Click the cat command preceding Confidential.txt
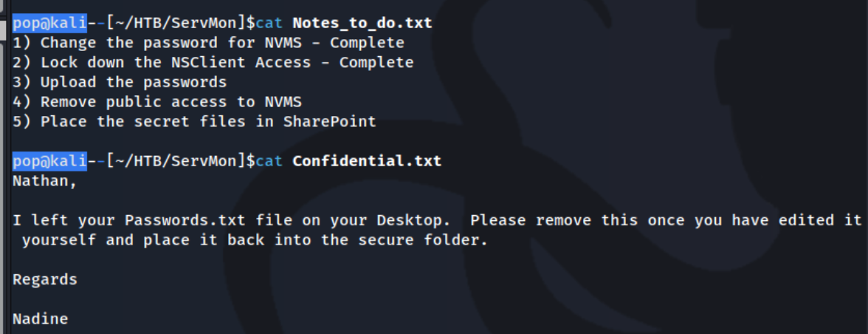Image resolution: width=868 pixels, height=334 pixels. 269,161
